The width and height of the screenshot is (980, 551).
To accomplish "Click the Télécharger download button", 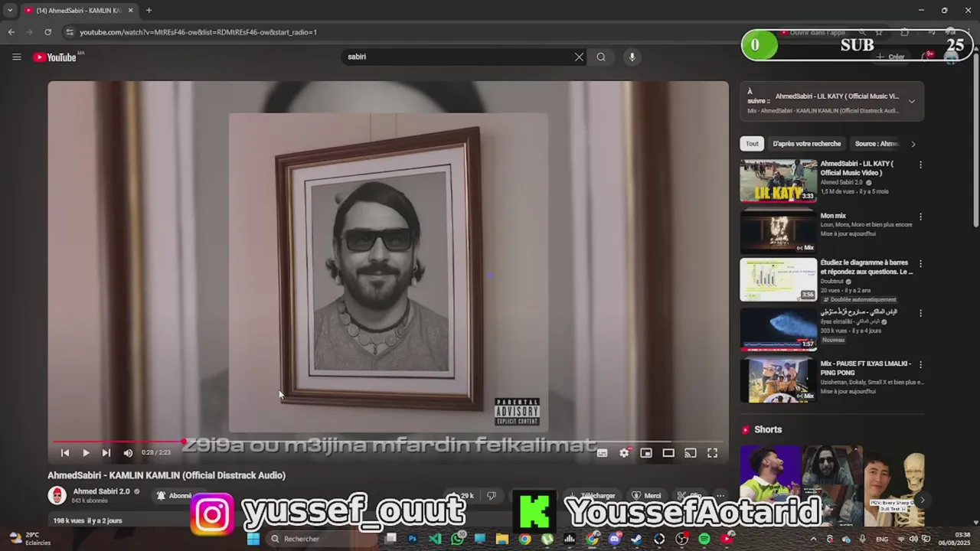I will (593, 496).
